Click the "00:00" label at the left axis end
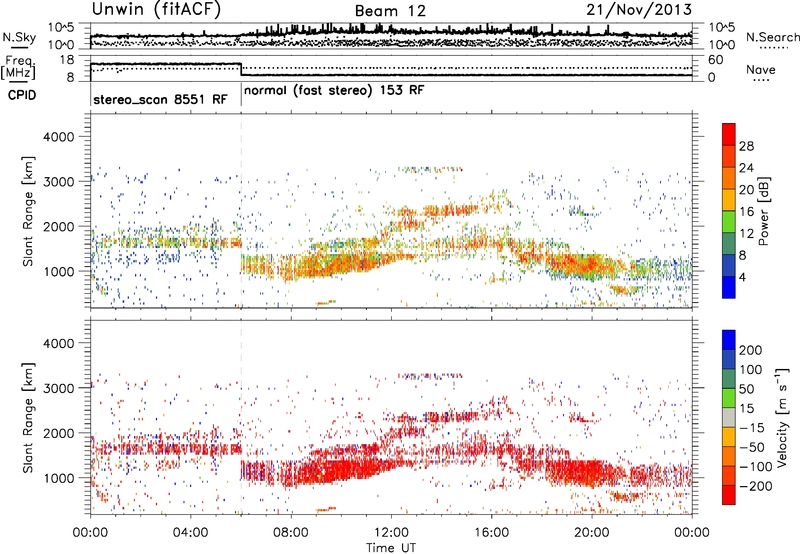This screenshot has width=800, height=554. coord(90,533)
